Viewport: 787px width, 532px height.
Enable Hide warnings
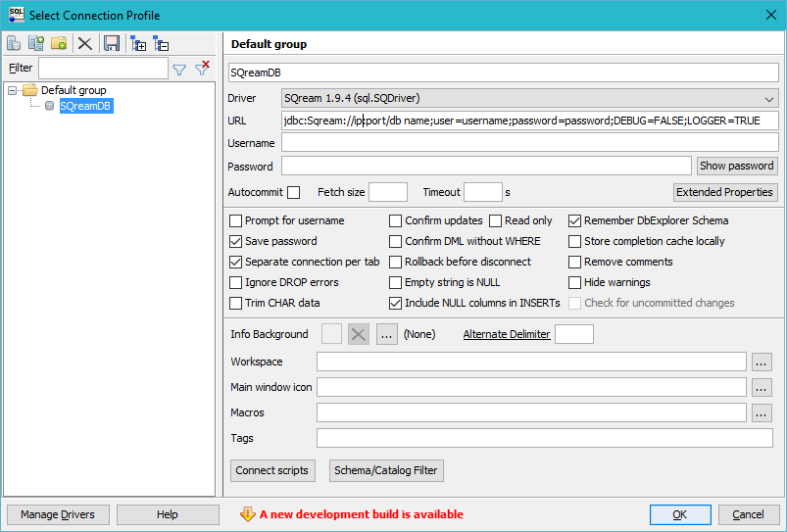coord(574,282)
